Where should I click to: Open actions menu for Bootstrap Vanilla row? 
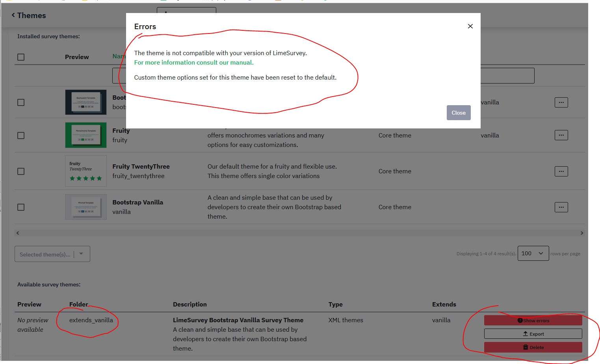(561, 207)
